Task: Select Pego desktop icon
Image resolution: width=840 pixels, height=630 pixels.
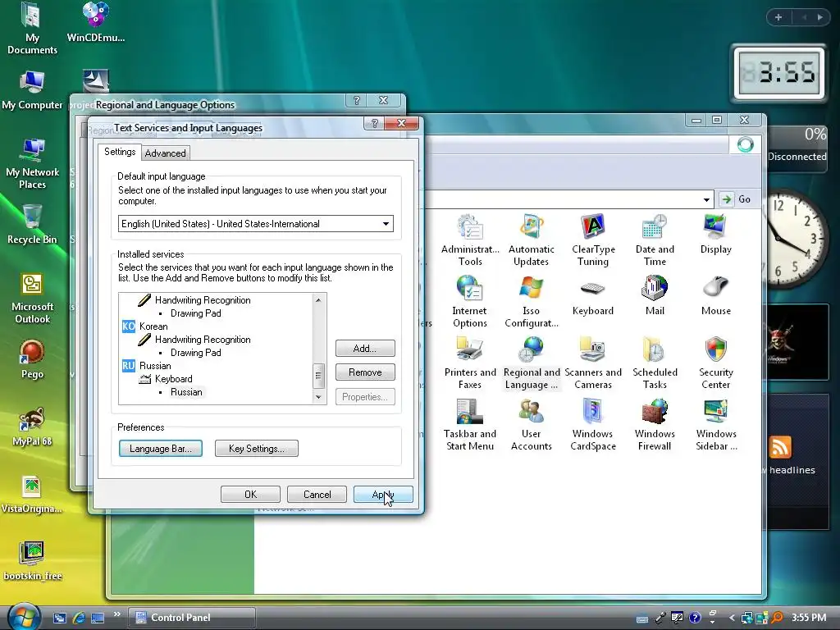Action: point(32,359)
